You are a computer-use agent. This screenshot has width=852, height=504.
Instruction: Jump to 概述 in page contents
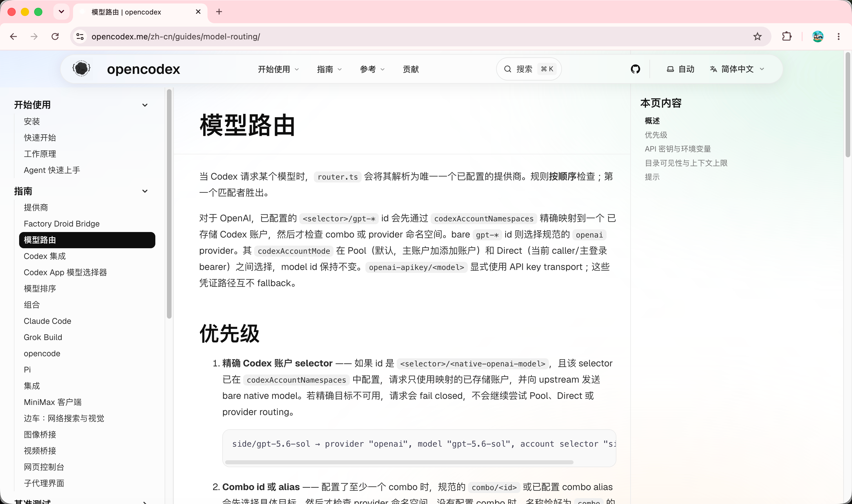click(652, 121)
